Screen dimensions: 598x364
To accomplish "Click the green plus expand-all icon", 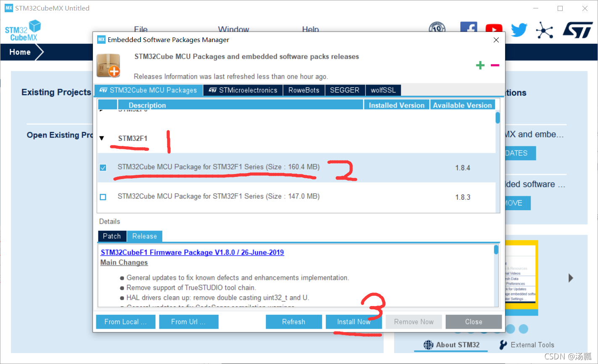I will (480, 65).
